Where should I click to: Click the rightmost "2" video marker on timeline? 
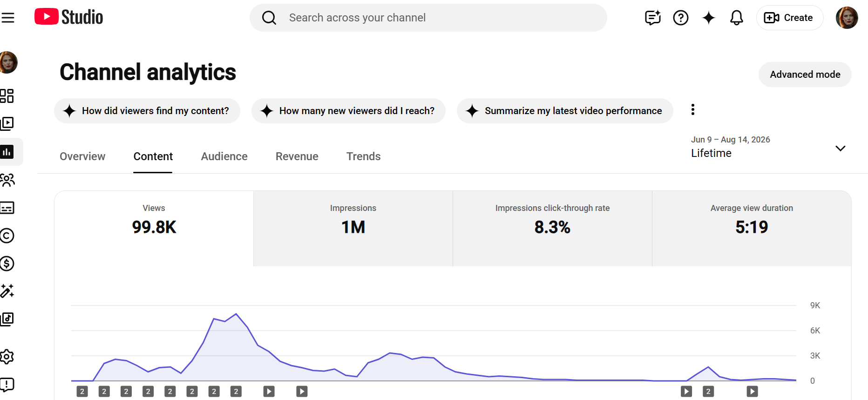tap(708, 392)
